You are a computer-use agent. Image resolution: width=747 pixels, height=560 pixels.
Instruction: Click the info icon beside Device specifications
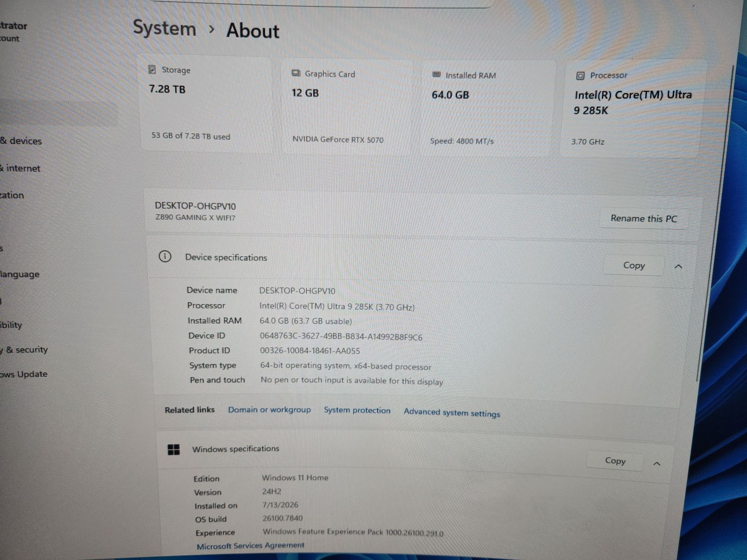165,256
